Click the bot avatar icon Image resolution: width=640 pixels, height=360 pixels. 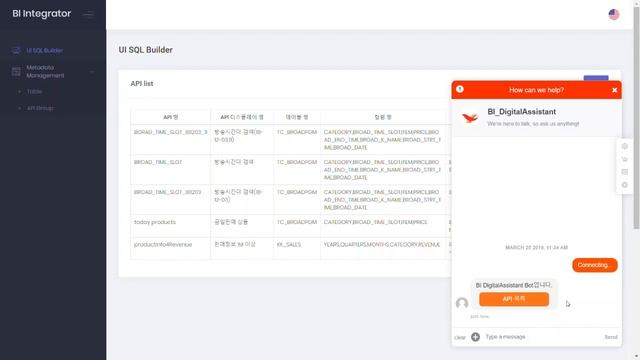coord(462,303)
